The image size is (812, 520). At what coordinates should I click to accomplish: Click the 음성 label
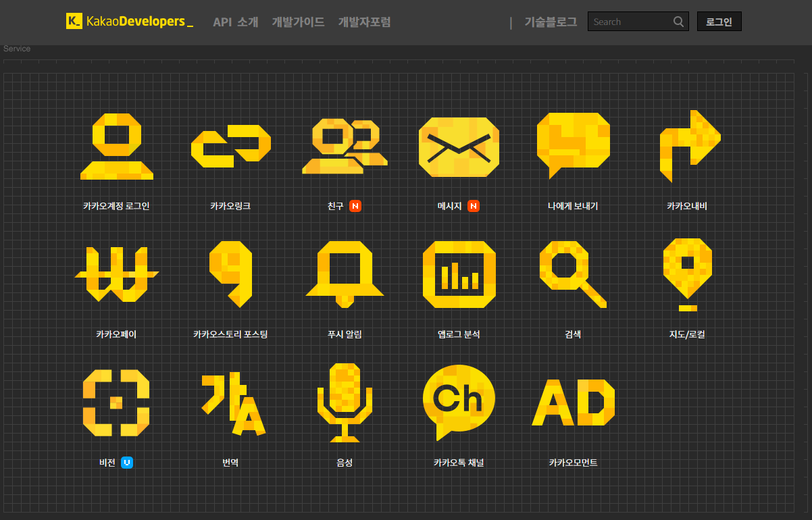point(345,463)
